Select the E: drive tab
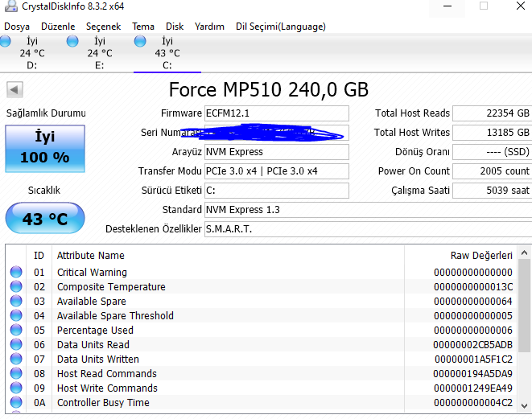Image resolution: width=532 pixels, height=419 pixels. pyautogui.click(x=100, y=53)
